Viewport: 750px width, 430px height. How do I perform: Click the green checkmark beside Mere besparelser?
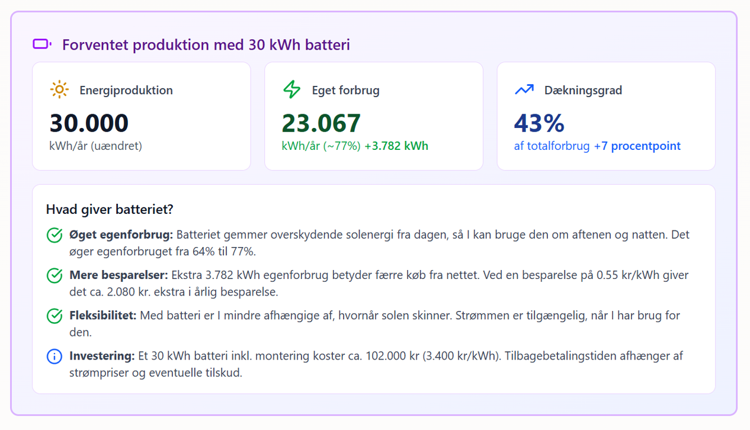tap(55, 276)
